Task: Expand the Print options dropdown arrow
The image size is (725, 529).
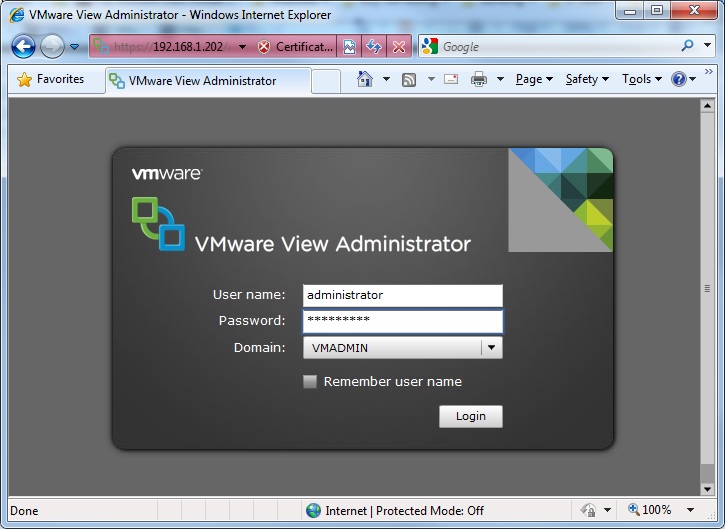Action: tap(500, 79)
